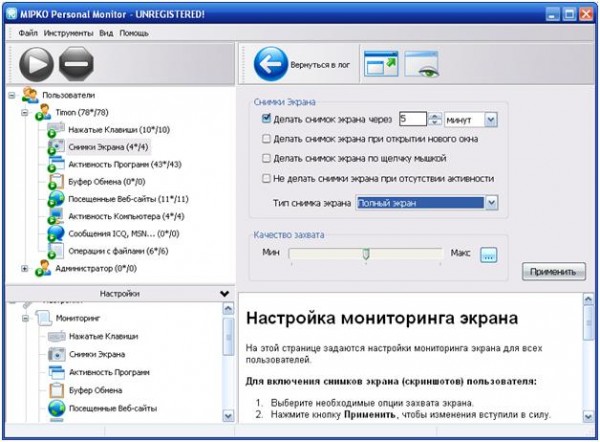Select Буфер Обмена (0*/0) tree row
Screen dimensions: 600x442
pyautogui.click(x=107, y=182)
